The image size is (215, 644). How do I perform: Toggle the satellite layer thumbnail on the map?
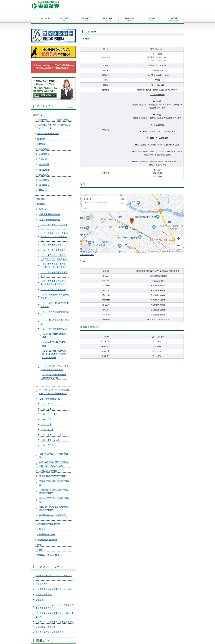85,247
